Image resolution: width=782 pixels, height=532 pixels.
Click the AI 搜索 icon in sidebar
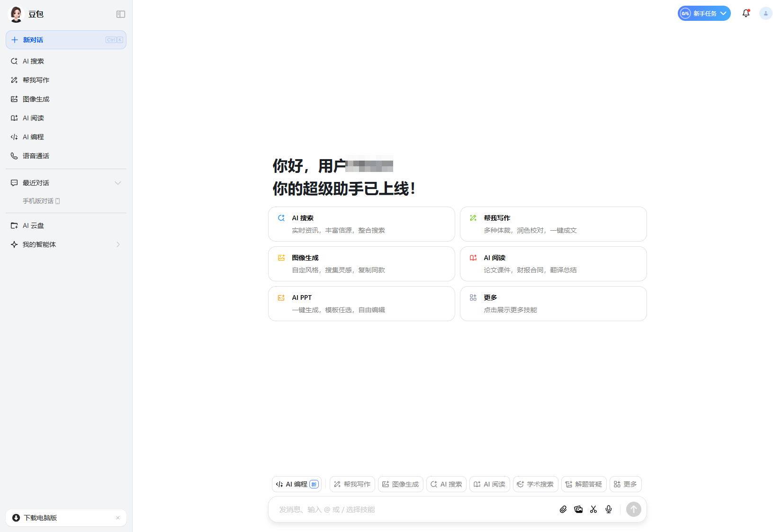(14, 61)
